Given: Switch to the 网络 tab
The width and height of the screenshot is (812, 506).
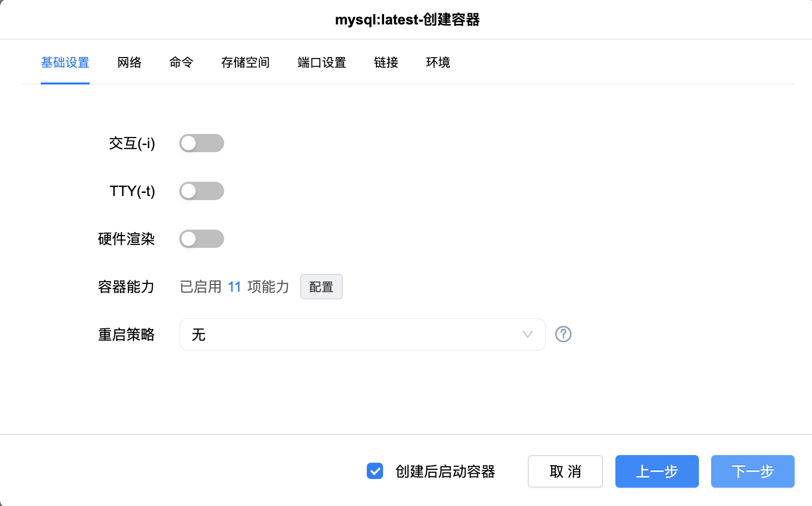Looking at the screenshot, I should point(129,63).
